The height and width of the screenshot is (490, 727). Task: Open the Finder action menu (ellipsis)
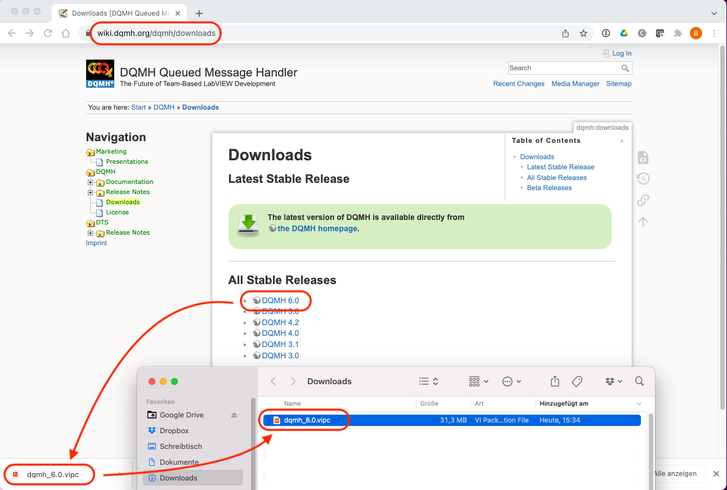(x=512, y=382)
